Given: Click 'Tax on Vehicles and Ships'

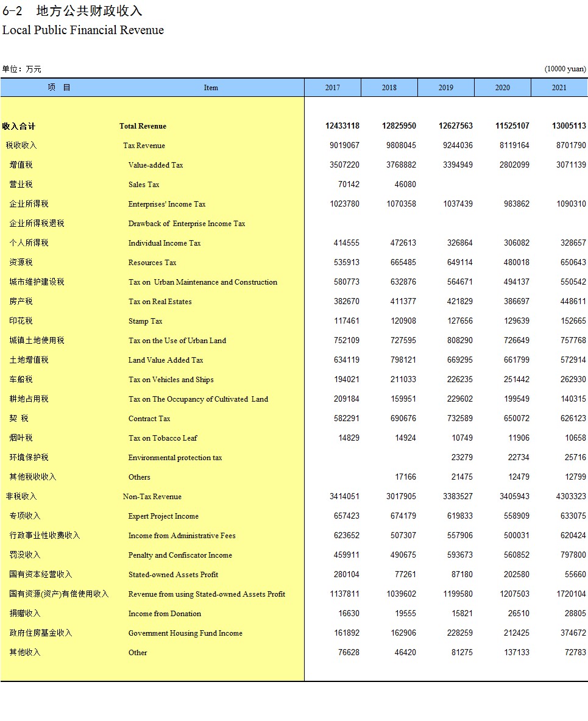Looking at the screenshot, I should tap(171, 379).
